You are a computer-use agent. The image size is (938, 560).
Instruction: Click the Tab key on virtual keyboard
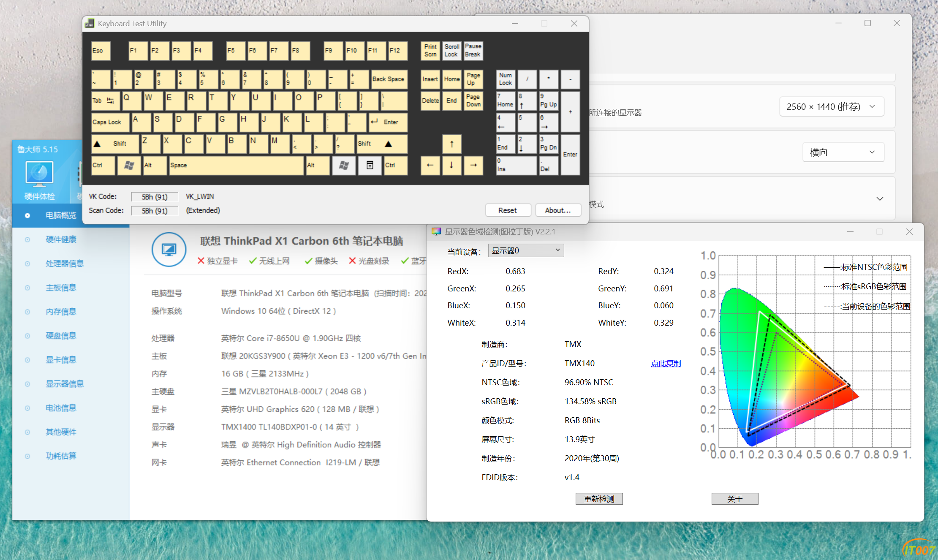point(105,101)
